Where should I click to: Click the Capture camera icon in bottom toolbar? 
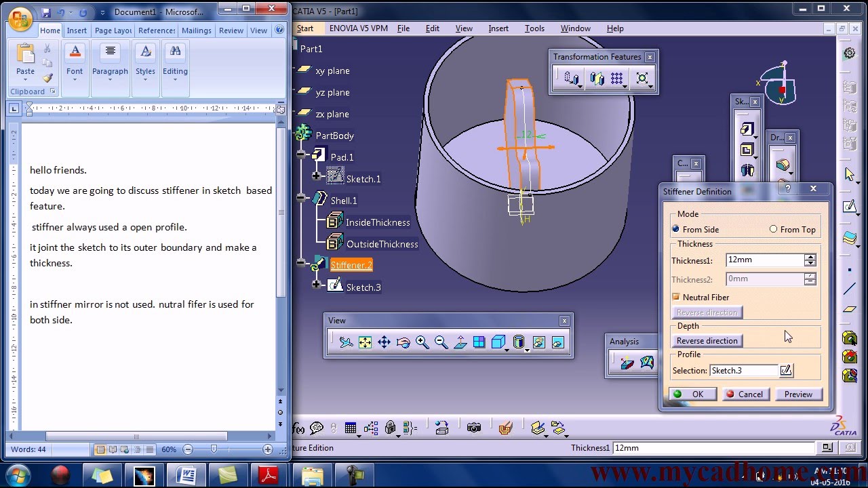click(x=474, y=428)
